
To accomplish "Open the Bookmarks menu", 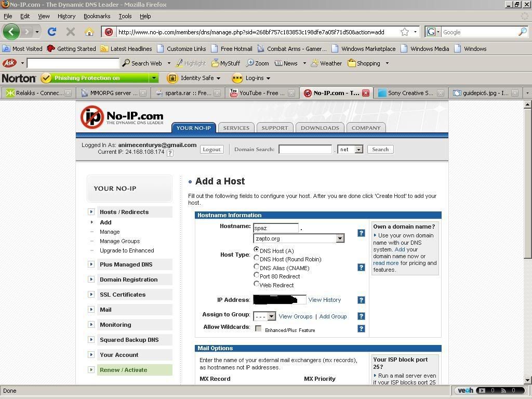I will (x=97, y=16).
